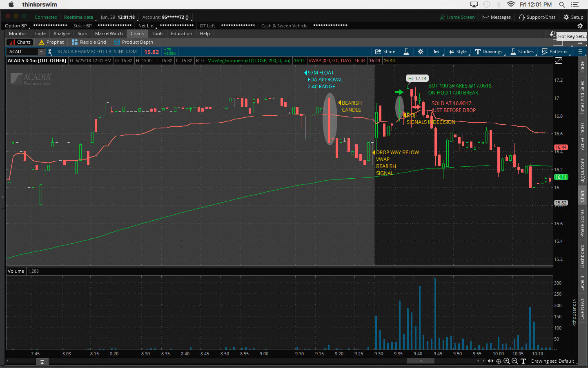Click the chart expansion arrows icon

pyautogui.click(x=490, y=361)
